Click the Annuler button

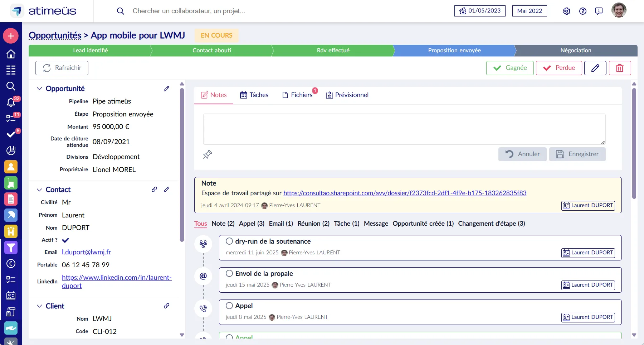522,154
